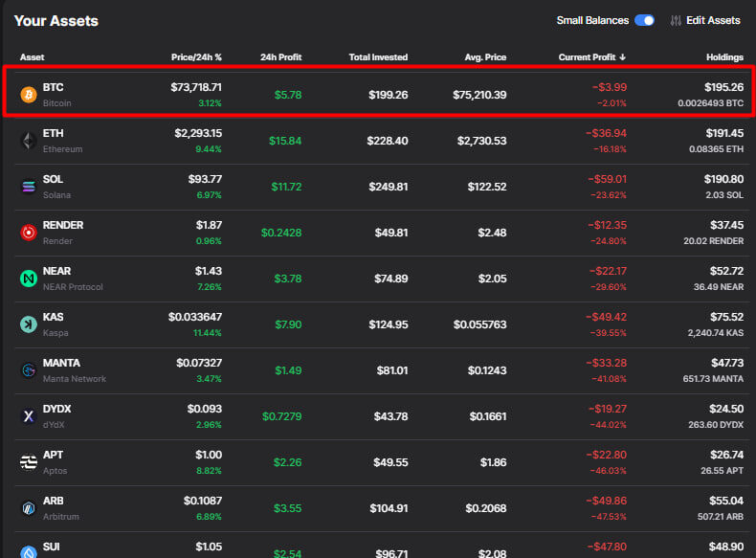
Task: Open Edit Assets
Action: (705, 20)
